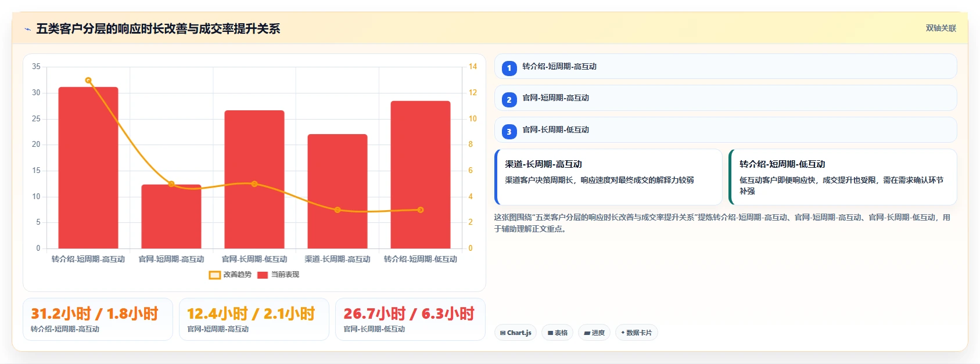
Task: Click the 表格 tag chip
Action: [558, 333]
